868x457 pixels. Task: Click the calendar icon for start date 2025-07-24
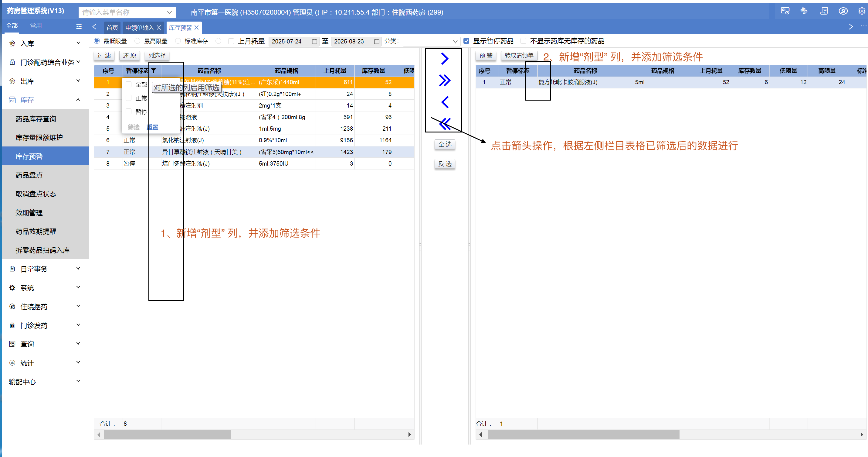[x=314, y=42]
